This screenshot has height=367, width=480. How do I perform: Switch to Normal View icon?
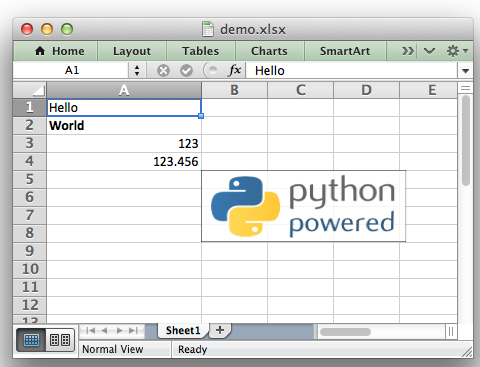point(31,340)
